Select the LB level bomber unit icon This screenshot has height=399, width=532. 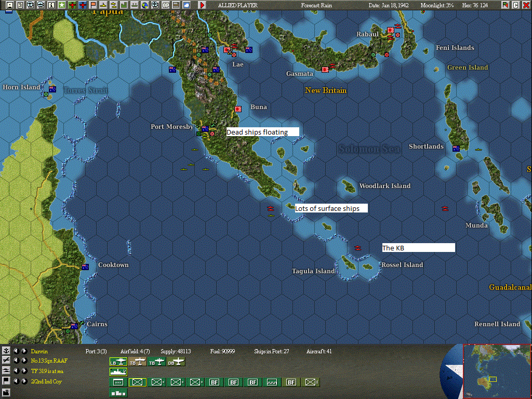click(x=118, y=362)
